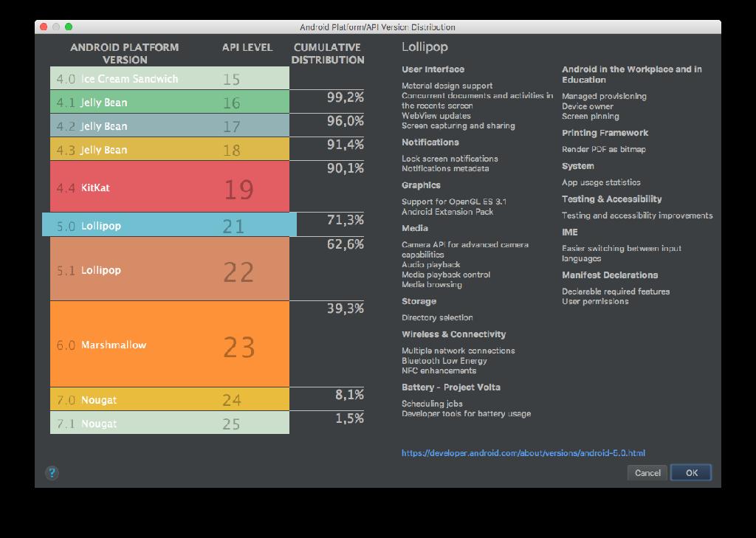The image size is (756, 538).
Task: Select the 4.2 Jelly Bean row
Action: pos(170,125)
